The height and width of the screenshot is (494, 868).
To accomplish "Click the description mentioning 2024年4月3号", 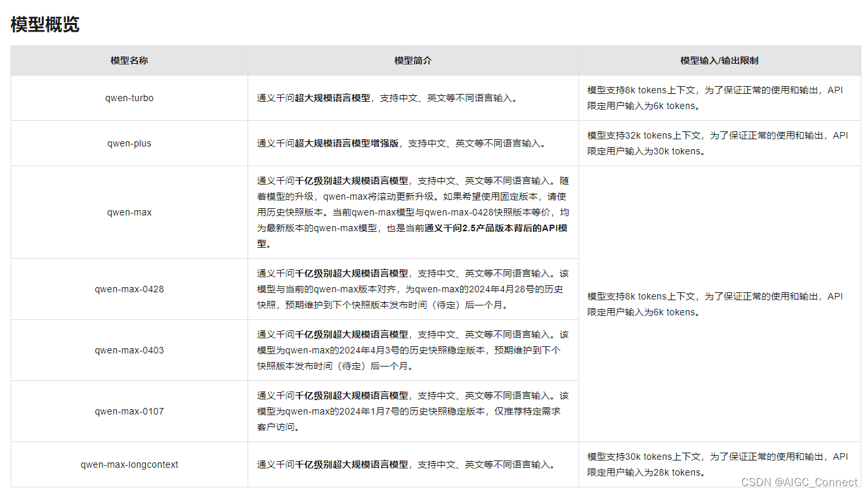I will (x=413, y=350).
